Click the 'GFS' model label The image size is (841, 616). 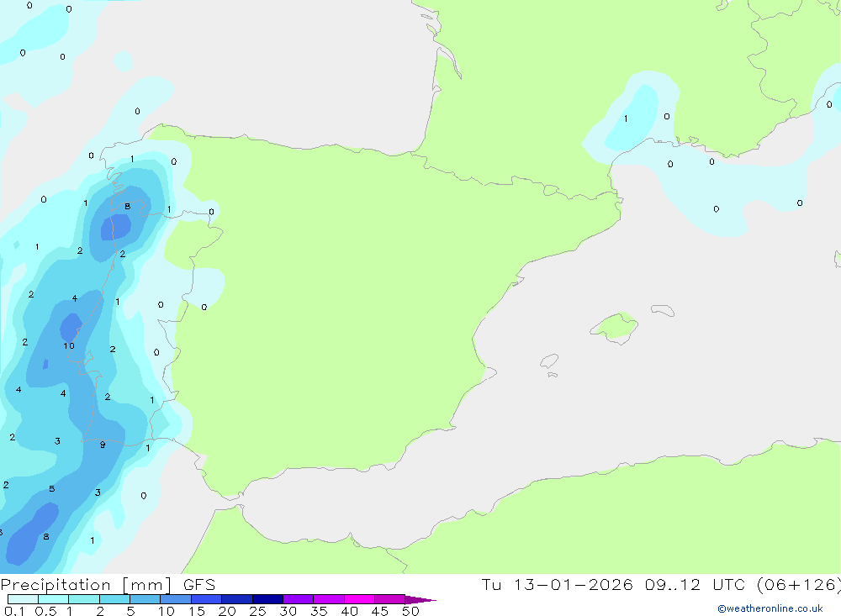coord(199,585)
